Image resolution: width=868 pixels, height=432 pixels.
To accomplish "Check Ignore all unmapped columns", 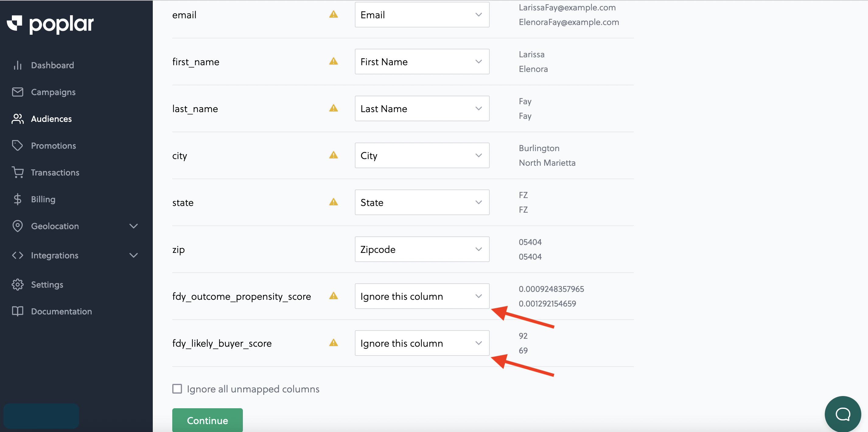I will click(177, 389).
